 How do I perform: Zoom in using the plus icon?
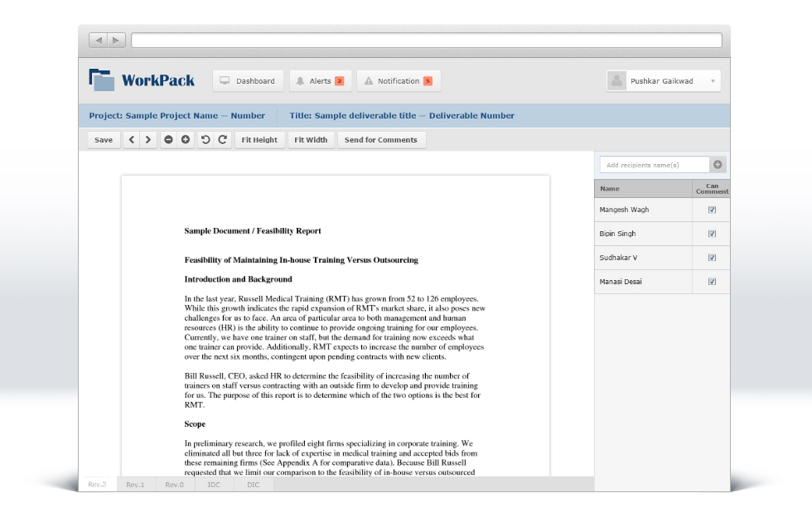[x=185, y=139]
